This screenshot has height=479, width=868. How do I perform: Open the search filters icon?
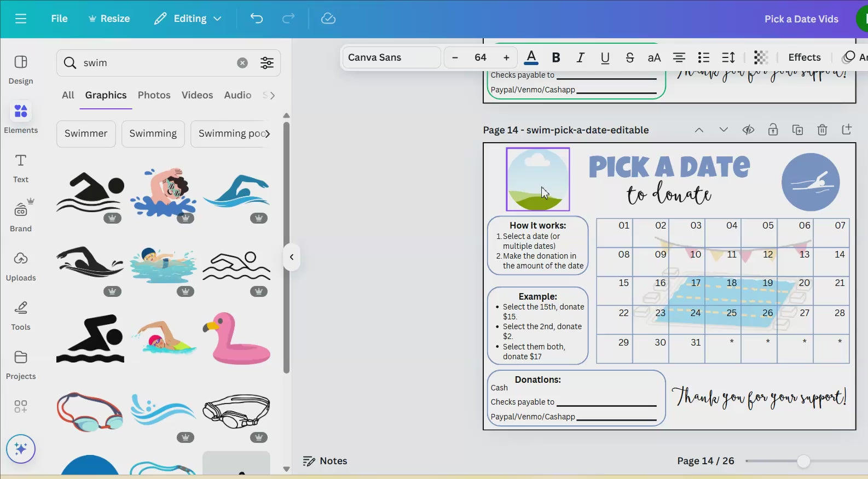[267, 63]
